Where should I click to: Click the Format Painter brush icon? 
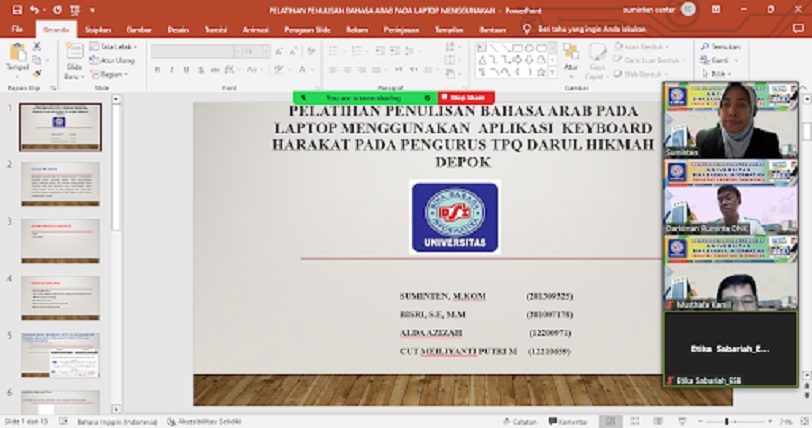click(37, 74)
